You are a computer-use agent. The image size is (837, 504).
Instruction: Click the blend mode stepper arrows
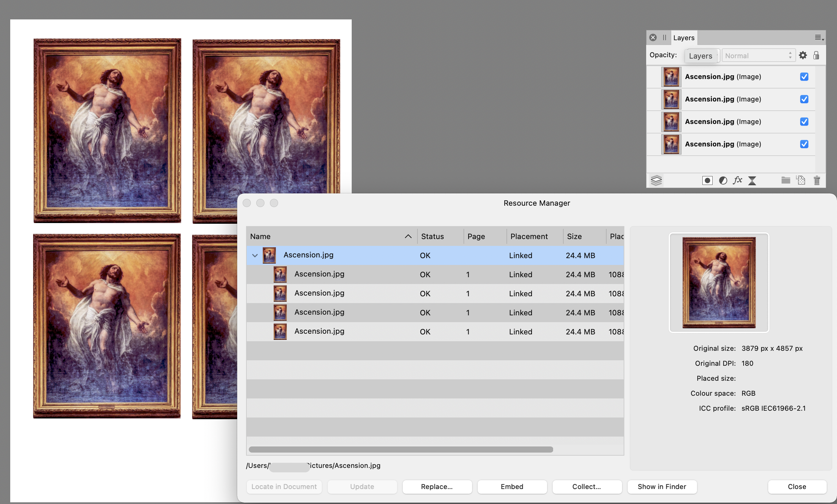click(x=790, y=55)
